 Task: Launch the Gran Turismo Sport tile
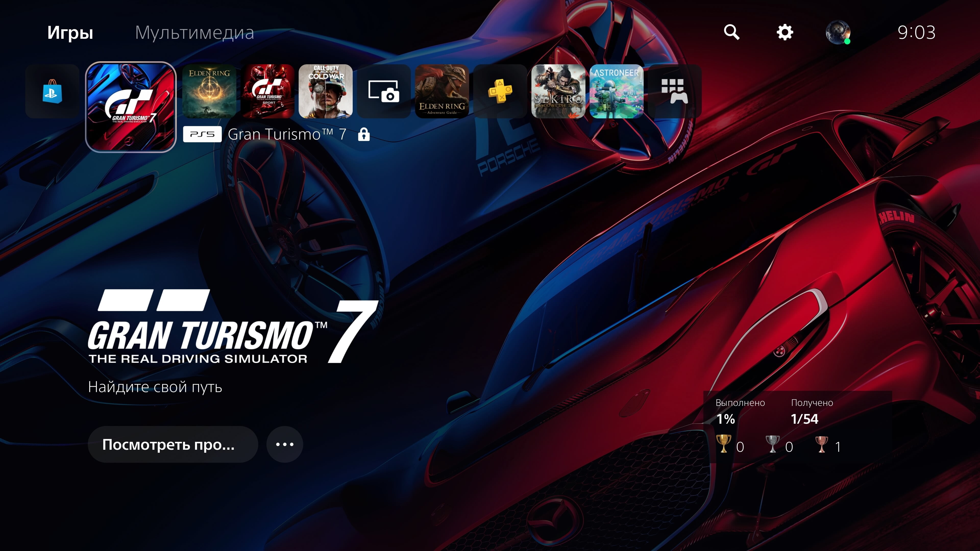point(267,91)
